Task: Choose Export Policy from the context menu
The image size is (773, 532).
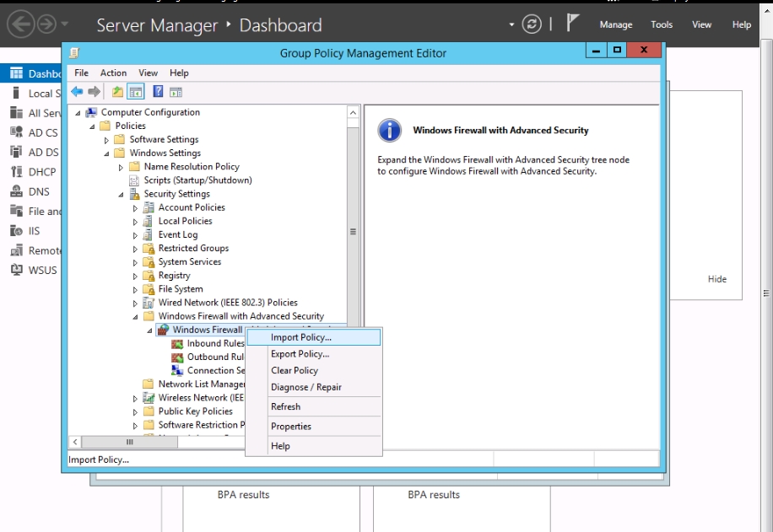Action: [x=314, y=354]
